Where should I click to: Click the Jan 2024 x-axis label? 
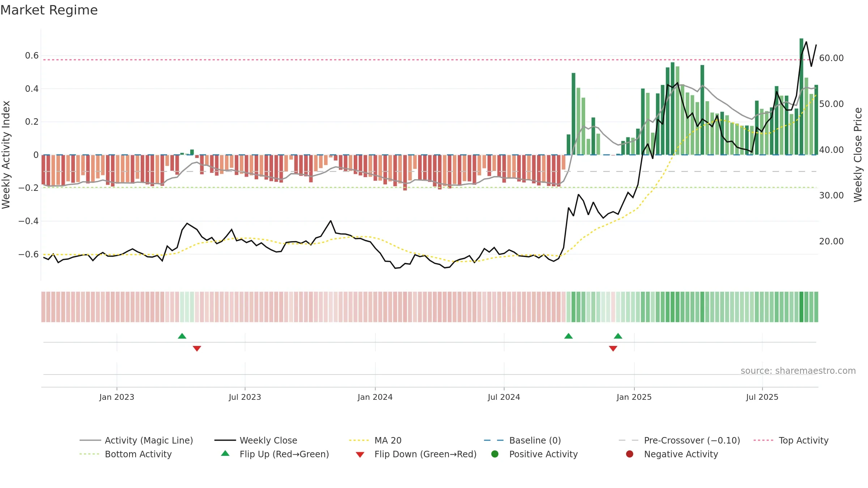tap(375, 397)
